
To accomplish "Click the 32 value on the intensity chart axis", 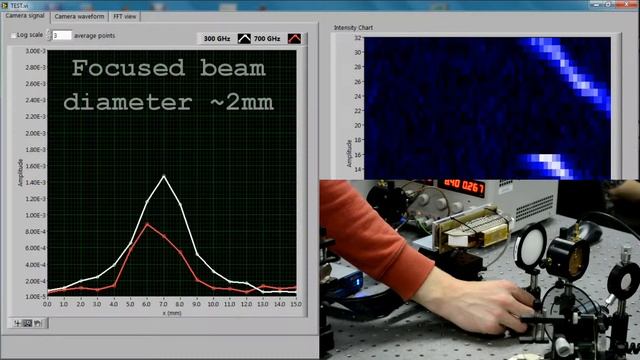I will pyautogui.click(x=358, y=38).
